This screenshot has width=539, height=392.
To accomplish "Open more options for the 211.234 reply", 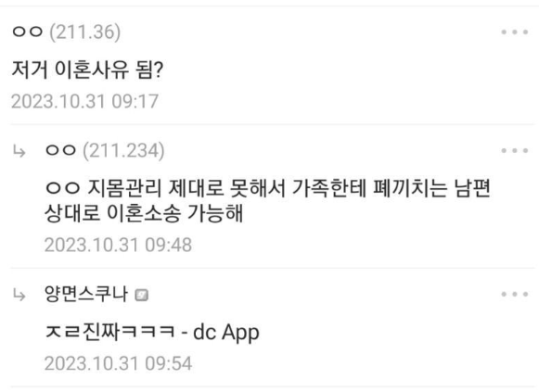I will [x=515, y=150].
